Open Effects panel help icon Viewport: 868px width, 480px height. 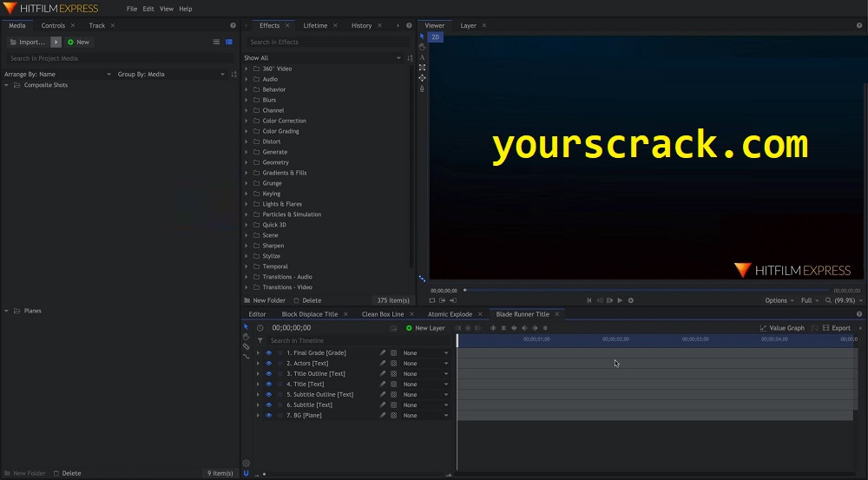point(409,25)
